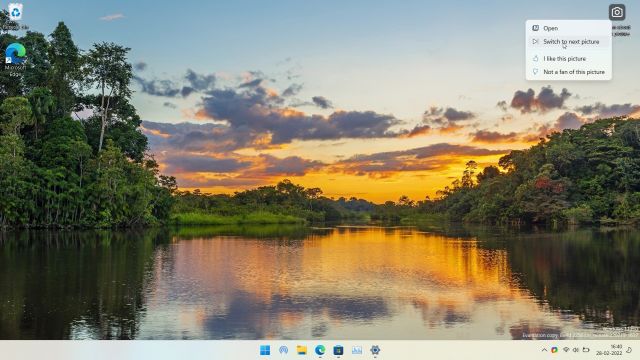Click the Windows Start button
The image size is (640, 360).
click(x=265, y=350)
